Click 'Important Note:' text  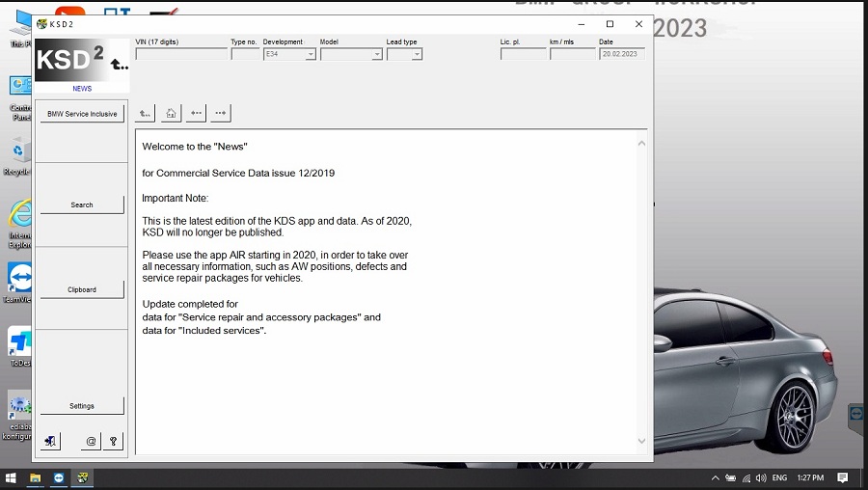pos(176,198)
